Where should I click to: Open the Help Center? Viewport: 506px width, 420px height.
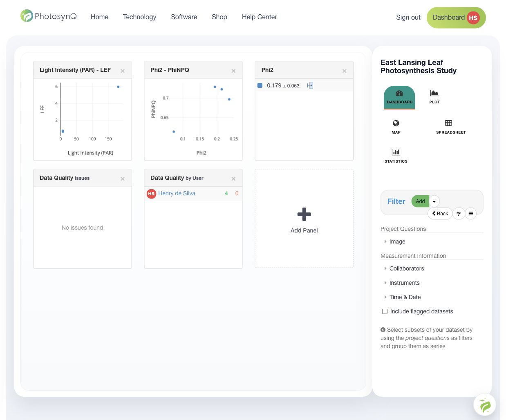pos(260,17)
